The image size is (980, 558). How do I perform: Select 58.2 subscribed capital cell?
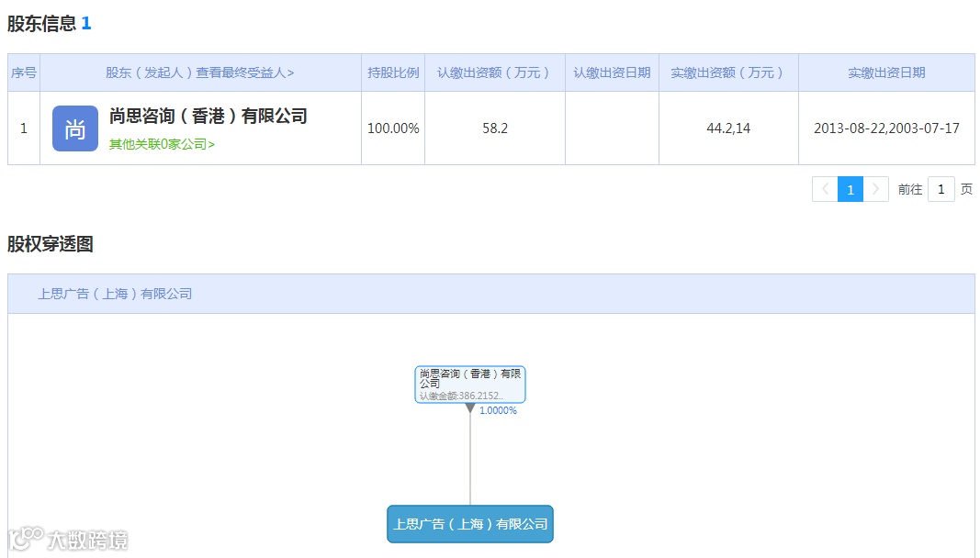[x=495, y=128]
